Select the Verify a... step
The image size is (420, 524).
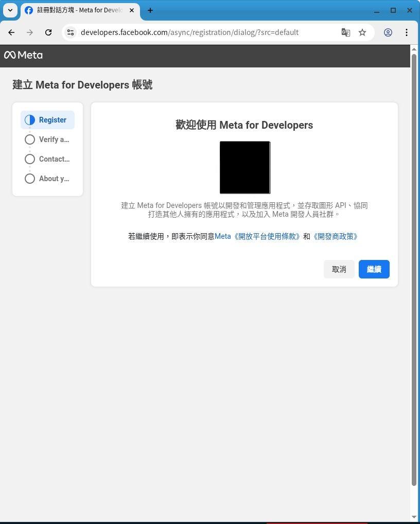[x=47, y=139]
